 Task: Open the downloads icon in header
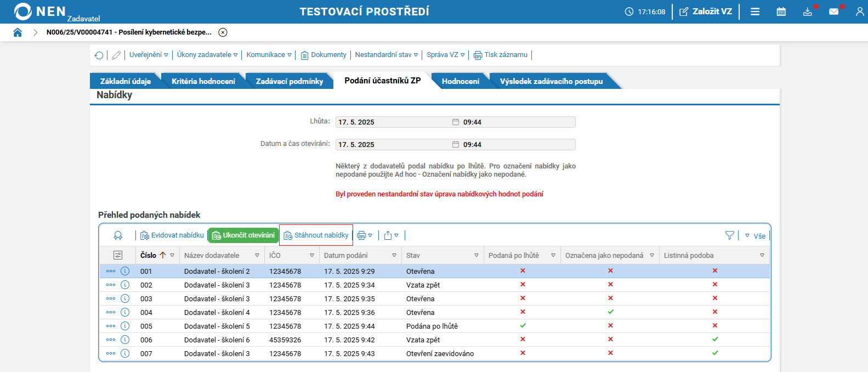pyautogui.click(x=808, y=12)
